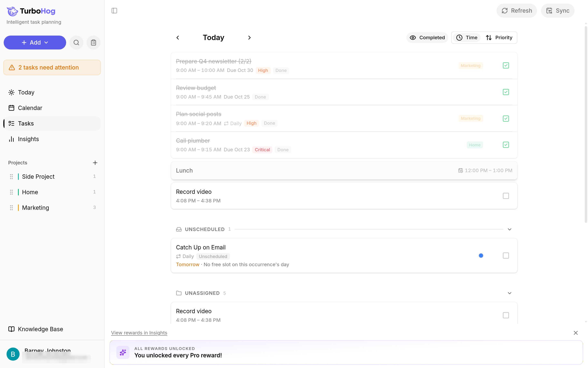588x368 pixels.
Task: Click the Sync button
Action: [x=558, y=11]
